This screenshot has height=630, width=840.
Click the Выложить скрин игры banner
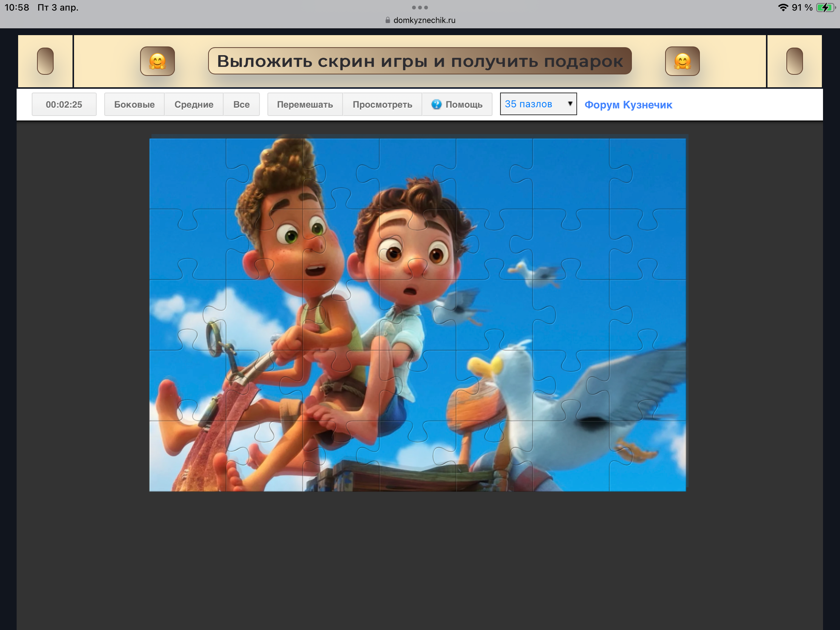click(x=420, y=61)
